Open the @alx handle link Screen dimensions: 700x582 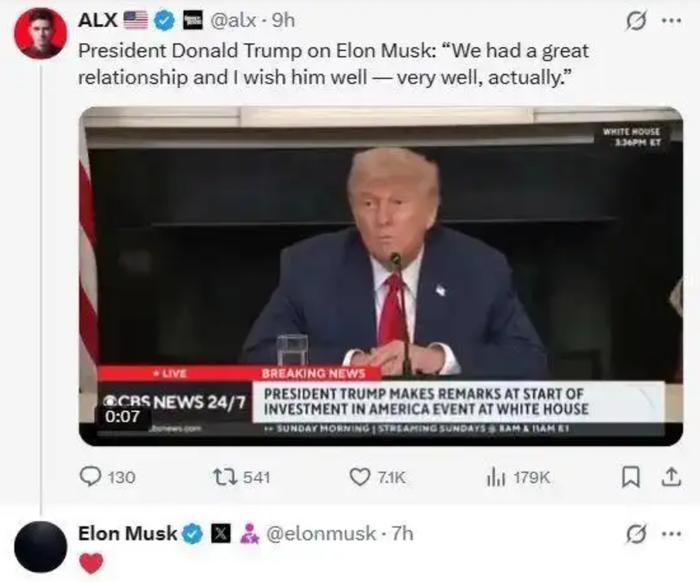click(233, 21)
